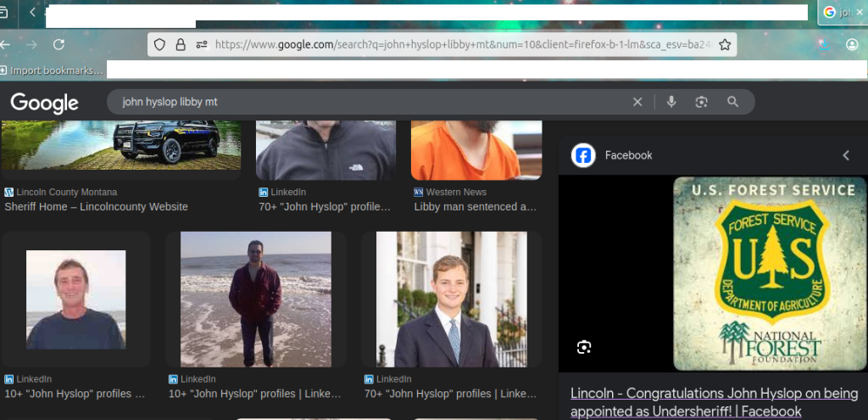This screenshot has width=868, height=420.
Task: Reload the page in browser
Action: (58, 44)
